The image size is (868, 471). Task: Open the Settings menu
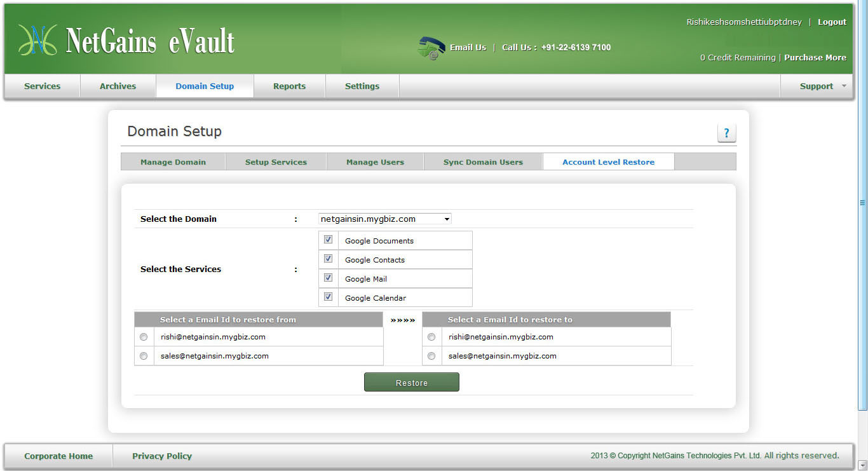tap(362, 86)
